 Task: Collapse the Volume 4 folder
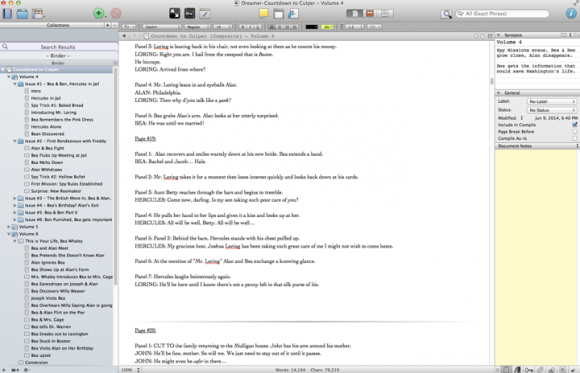click(x=9, y=77)
